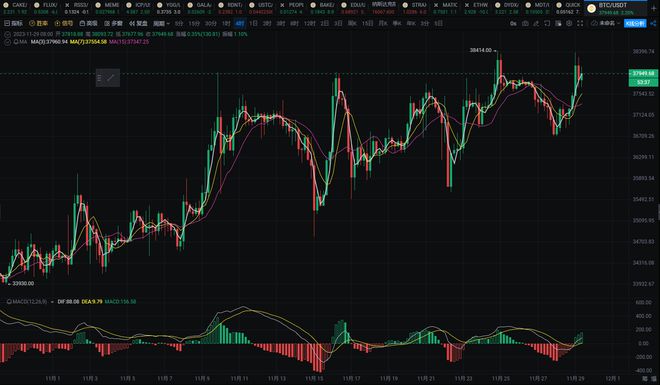Expand the 周期 period dropdown

tap(161, 24)
